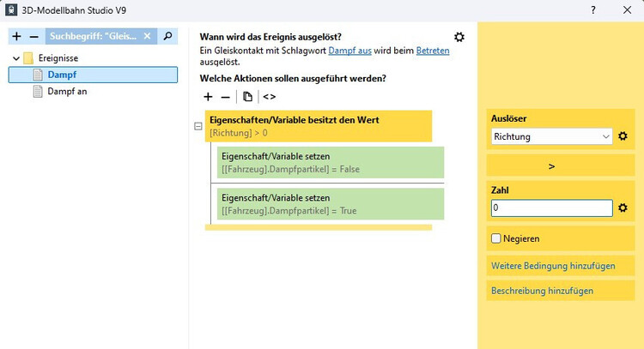Click the add event plus icon in left panel
644x349 pixels.
[16, 37]
